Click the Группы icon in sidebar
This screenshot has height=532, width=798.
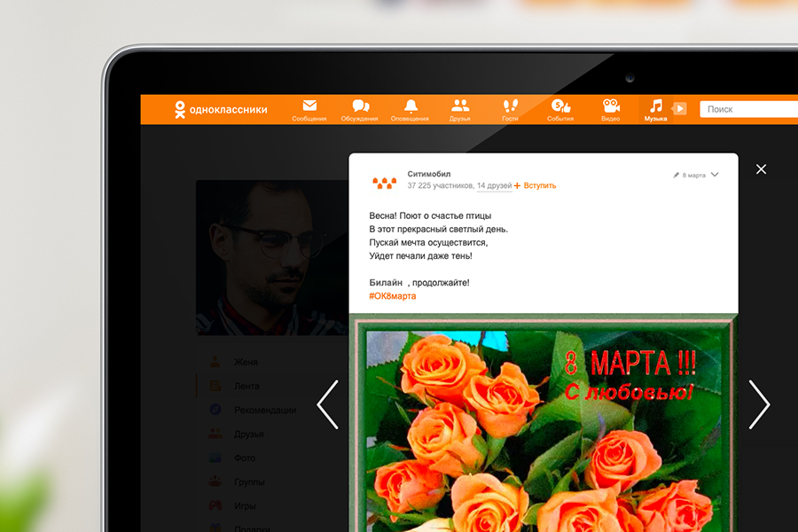pos(215,481)
